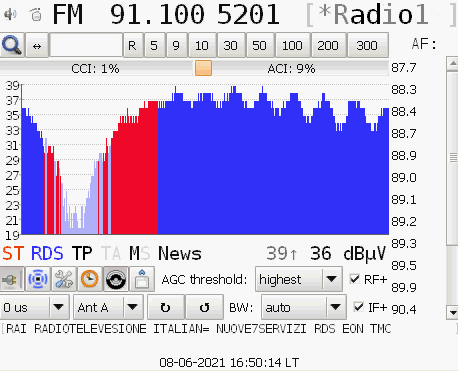Select scan step 100 button
Image resolution: width=458 pixels, height=371 pixels.
(292, 45)
